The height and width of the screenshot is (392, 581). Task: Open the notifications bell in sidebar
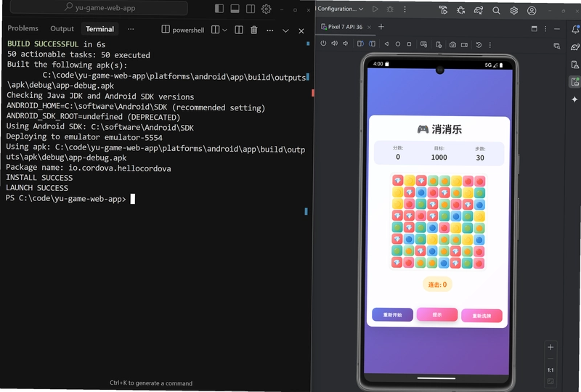[x=575, y=29]
